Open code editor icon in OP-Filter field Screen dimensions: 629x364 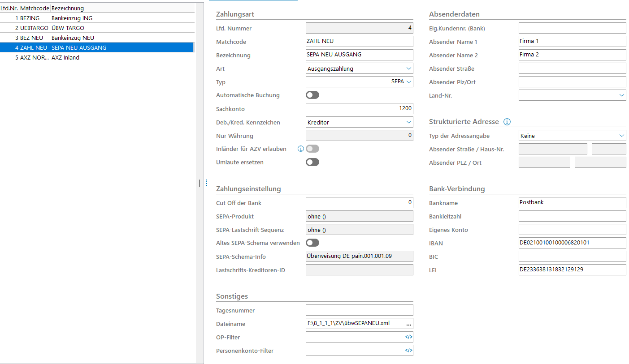tap(408, 337)
